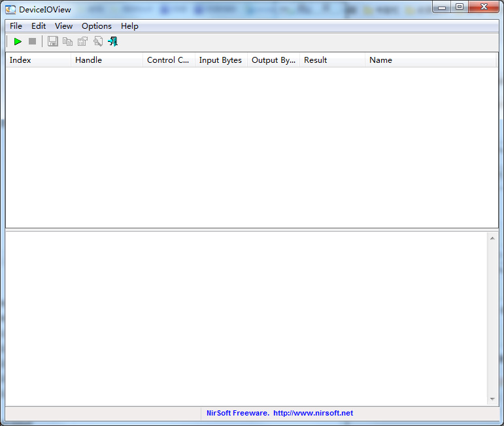
Task: Open the Edit menu
Action: 39,26
